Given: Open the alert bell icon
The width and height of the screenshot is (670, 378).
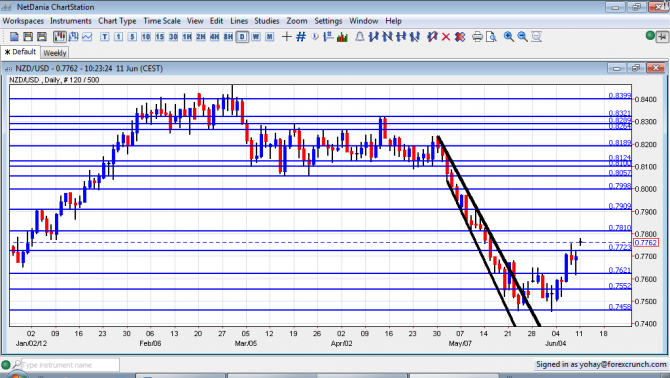Looking at the screenshot, I should pos(360,37).
